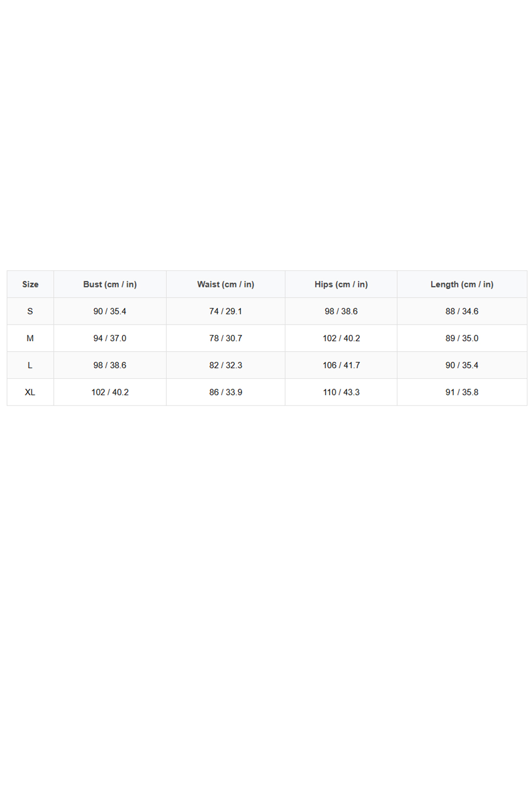Viewport: 532px width, 798px height.
Task: Click the XL size row label
Action: pyautogui.click(x=30, y=392)
